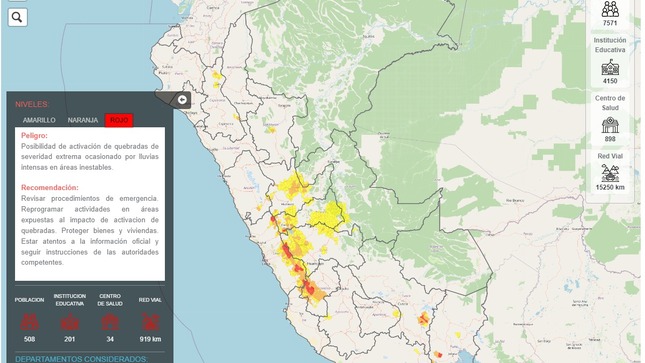Switch to the NARANJA level tab

pos(83,120)
